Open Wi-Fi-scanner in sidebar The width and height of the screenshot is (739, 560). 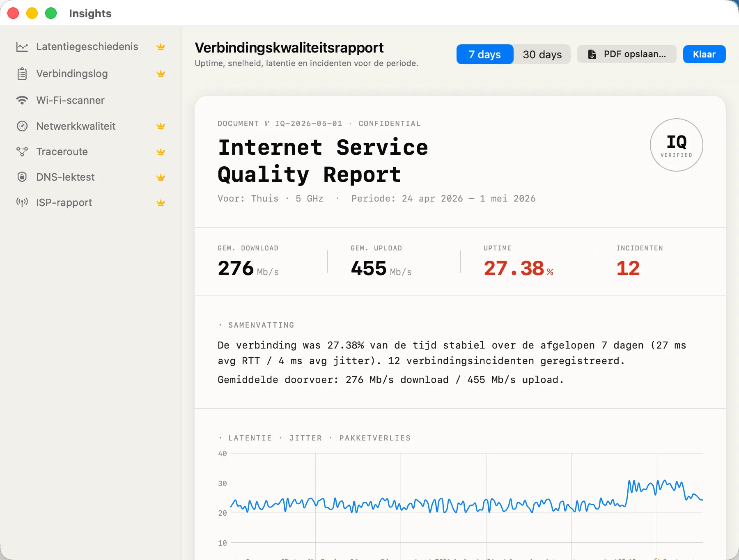[90, 100]
